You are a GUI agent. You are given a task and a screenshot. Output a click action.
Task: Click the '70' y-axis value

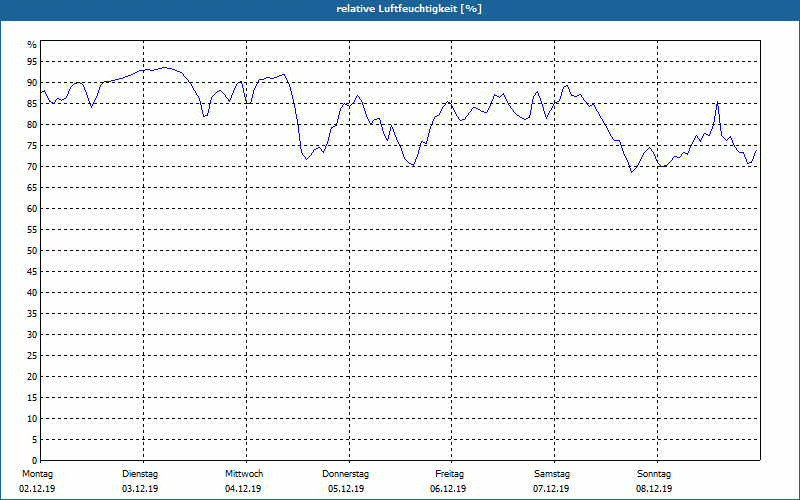32,167
